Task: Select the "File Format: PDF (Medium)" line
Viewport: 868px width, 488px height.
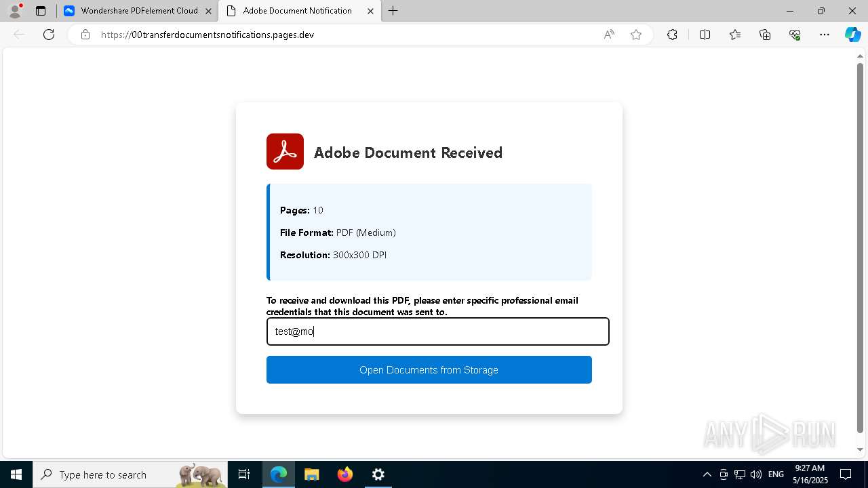Action: [x=338, y=232]
